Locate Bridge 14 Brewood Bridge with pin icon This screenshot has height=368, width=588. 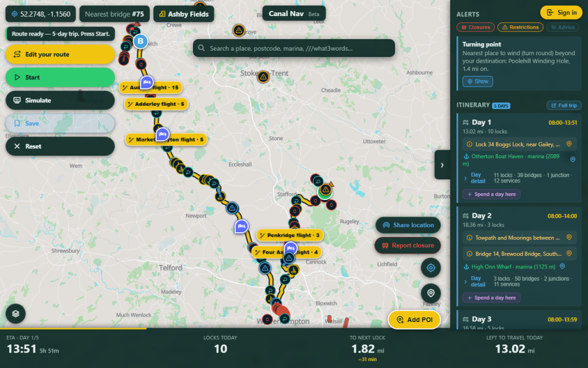[569, 254]
